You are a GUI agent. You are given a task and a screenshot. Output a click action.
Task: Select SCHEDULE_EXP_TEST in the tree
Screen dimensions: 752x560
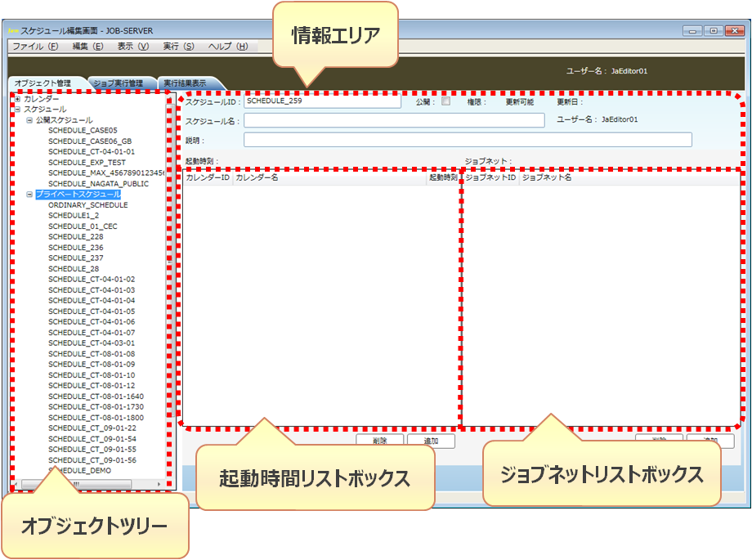(x=87, y=163)
